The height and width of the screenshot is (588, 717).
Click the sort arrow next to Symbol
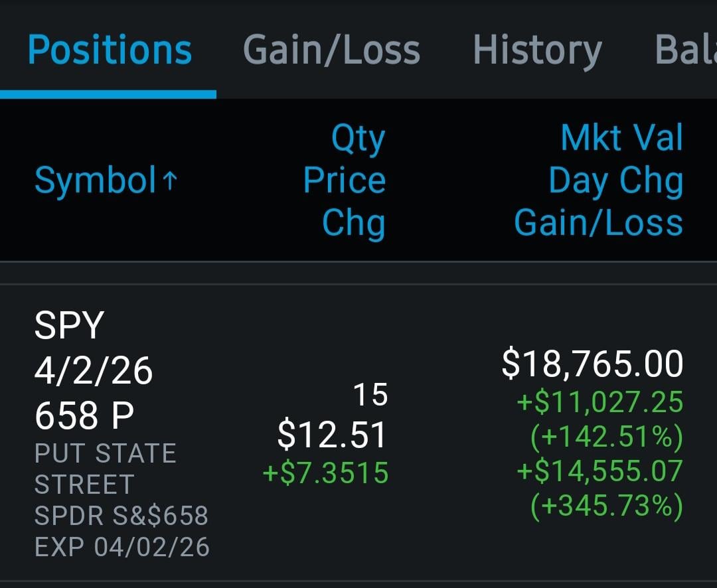[x=171, y=181]
